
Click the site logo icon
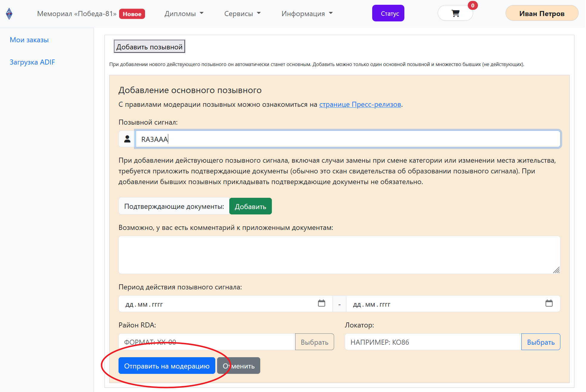9,14
